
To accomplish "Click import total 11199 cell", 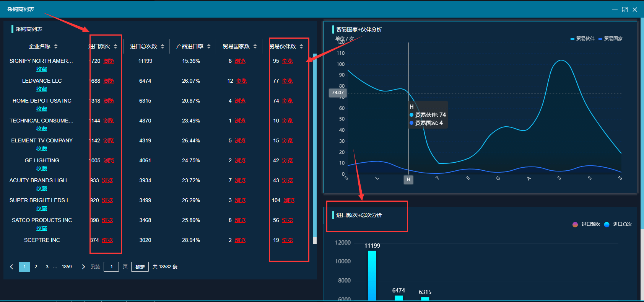I will pos(145,61).
